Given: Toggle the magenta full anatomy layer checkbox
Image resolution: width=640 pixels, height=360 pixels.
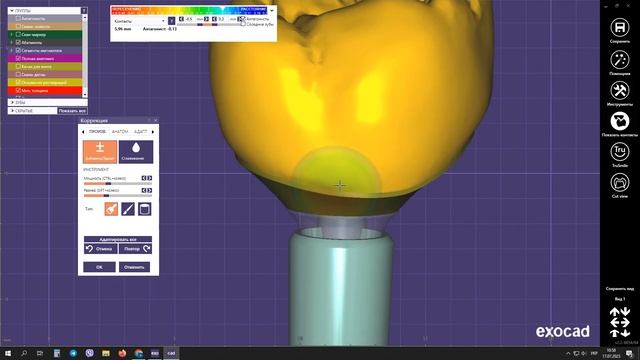Looking at the screenshot, I should [18, 58].
